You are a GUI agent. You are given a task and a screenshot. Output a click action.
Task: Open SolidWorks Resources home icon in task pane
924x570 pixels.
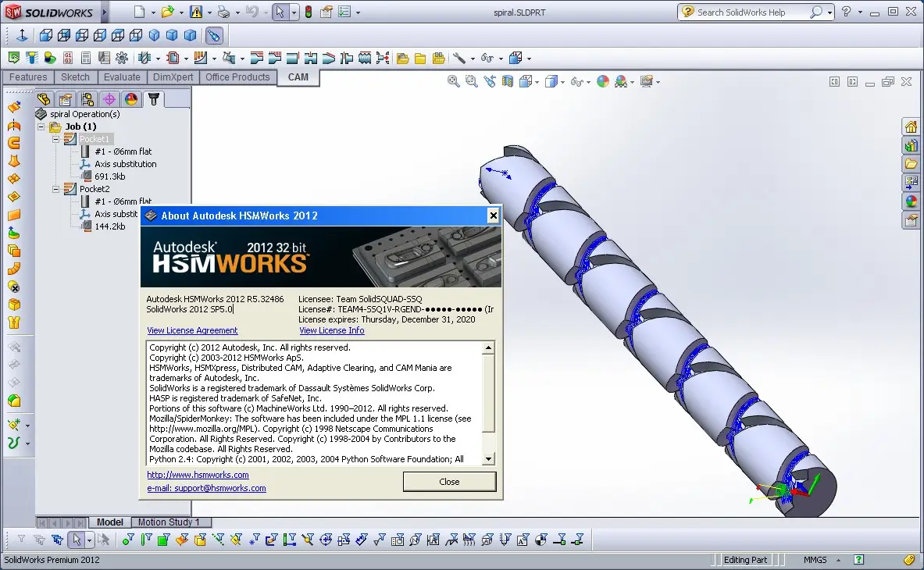[x=911, y=127]
